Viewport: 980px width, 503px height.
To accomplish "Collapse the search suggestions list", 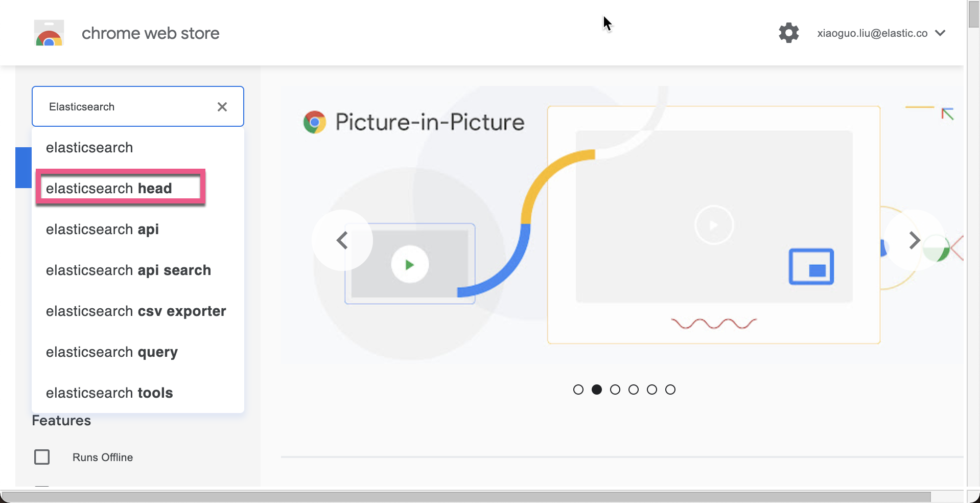I will (222, 106).
